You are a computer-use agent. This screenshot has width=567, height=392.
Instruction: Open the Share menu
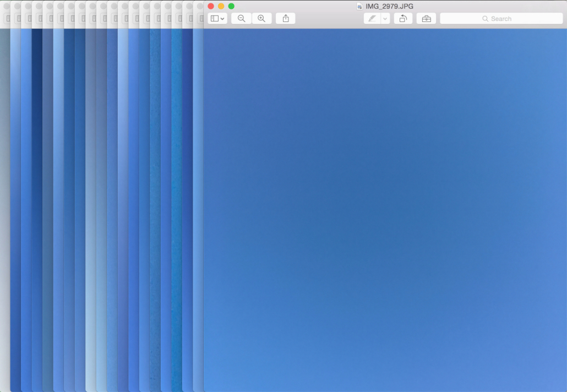[x=286, y=19]
